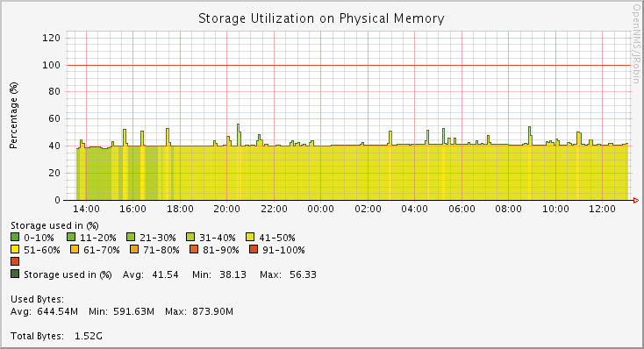Click the chart title Storage Utilization on Physical Memory
644x349 pixels.
(x=321, y=18)
